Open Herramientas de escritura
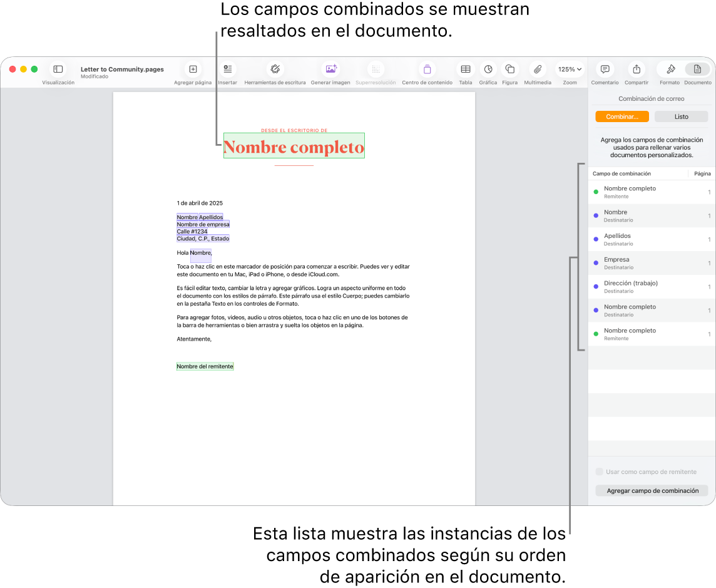Image resolution: width=716 pixels, height=588 pixels. tap(274, 70)
